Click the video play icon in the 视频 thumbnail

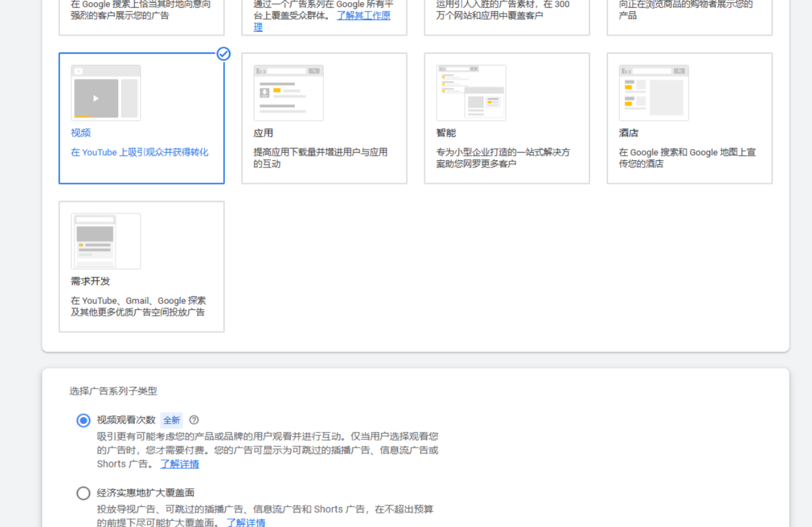(x=96, y=98)
